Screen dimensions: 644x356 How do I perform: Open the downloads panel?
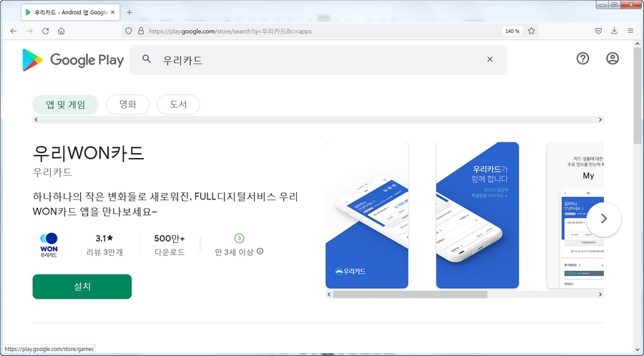615,31
